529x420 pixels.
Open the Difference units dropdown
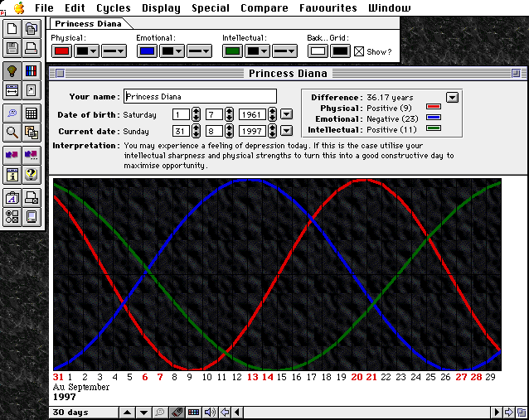(x=452, y=98)
